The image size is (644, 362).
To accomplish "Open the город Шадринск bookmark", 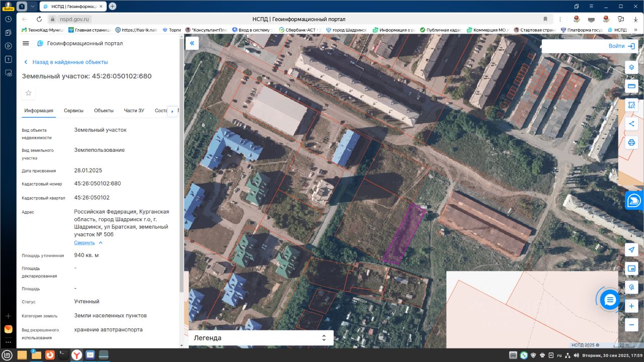I will [x=346, y=30].
